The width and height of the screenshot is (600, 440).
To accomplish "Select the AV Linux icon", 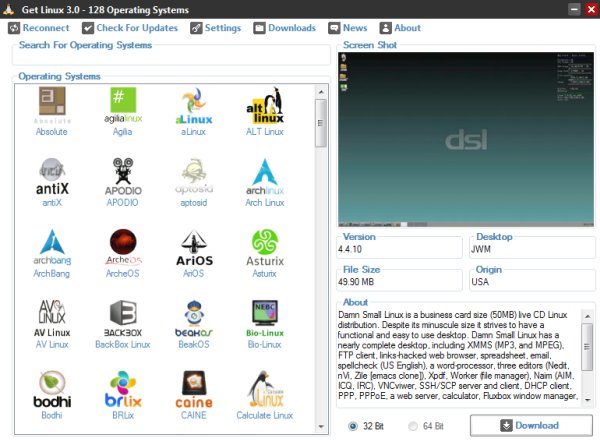I will click(x=52, y=318).
